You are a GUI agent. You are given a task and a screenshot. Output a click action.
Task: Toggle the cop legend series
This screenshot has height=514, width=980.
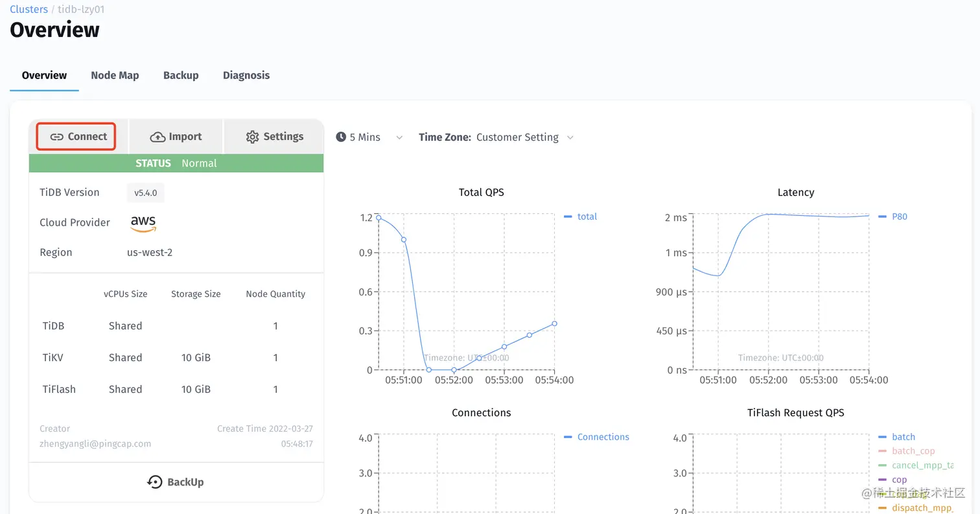click(x=893, y=480)
